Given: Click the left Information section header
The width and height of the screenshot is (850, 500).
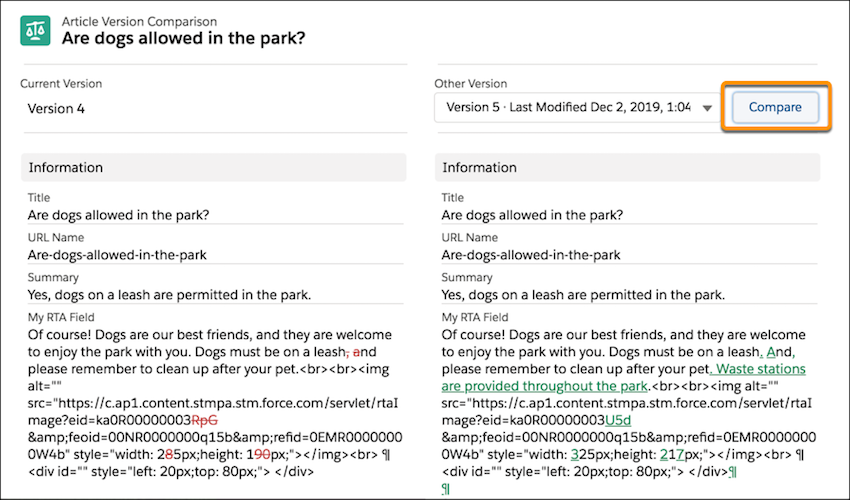Looking at the screenshot, I should [213, 167].
